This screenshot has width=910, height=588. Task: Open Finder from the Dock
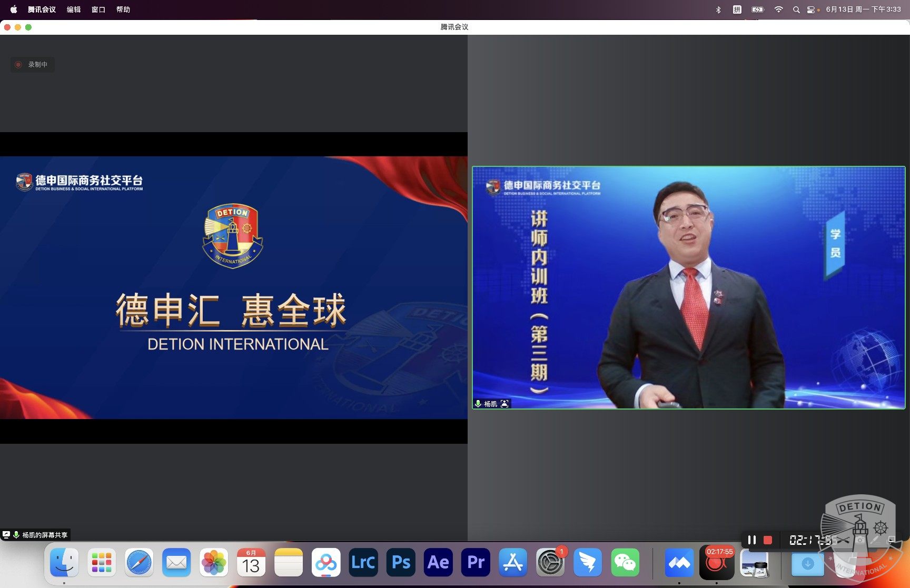[64, 563]
